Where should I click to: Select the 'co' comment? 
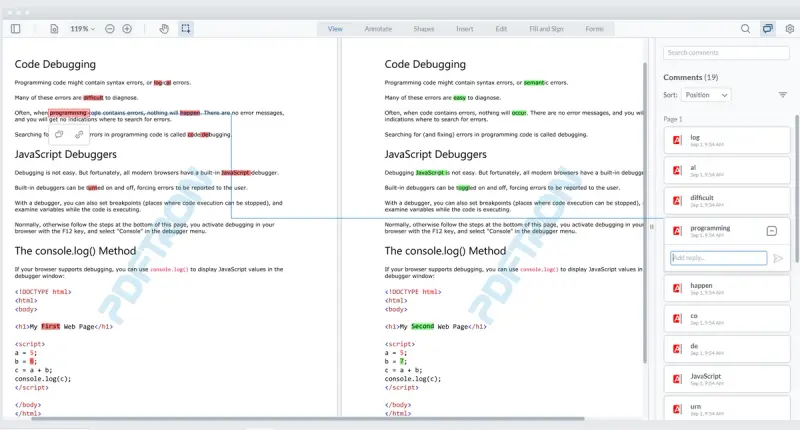point(727,318)
